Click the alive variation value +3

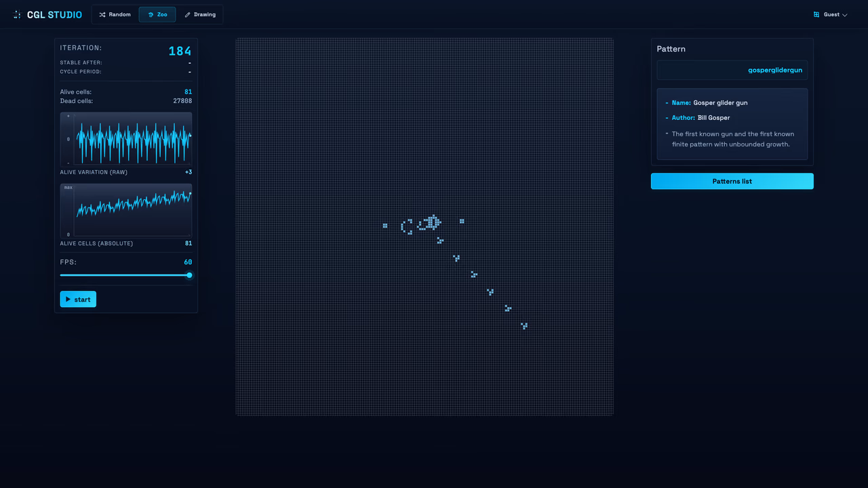(189, 172)
